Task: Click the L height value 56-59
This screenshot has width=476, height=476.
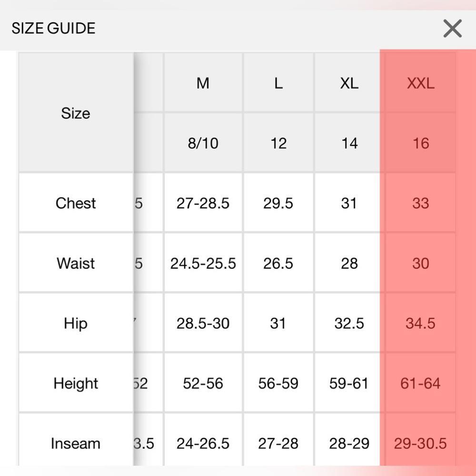Action: [278, 384]
